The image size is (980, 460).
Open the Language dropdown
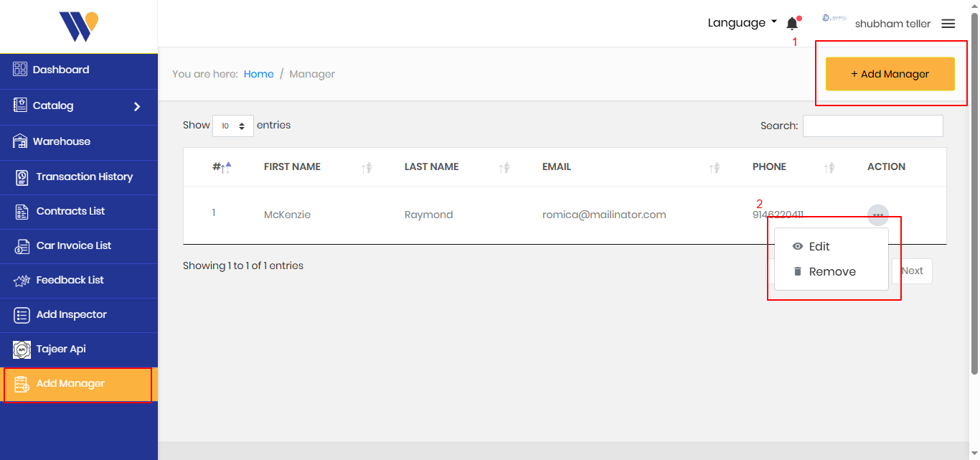click(742, 23)
